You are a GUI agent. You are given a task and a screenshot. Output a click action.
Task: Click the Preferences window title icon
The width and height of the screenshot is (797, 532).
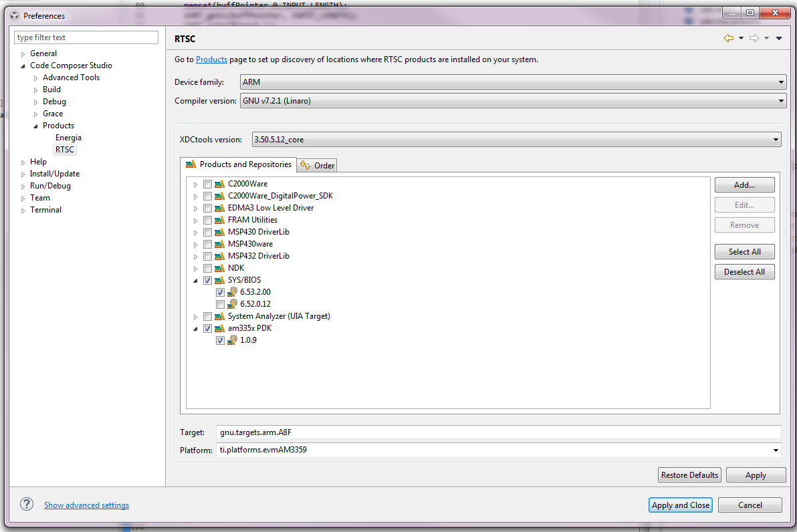pyautogui.click(x=15, y=16)
